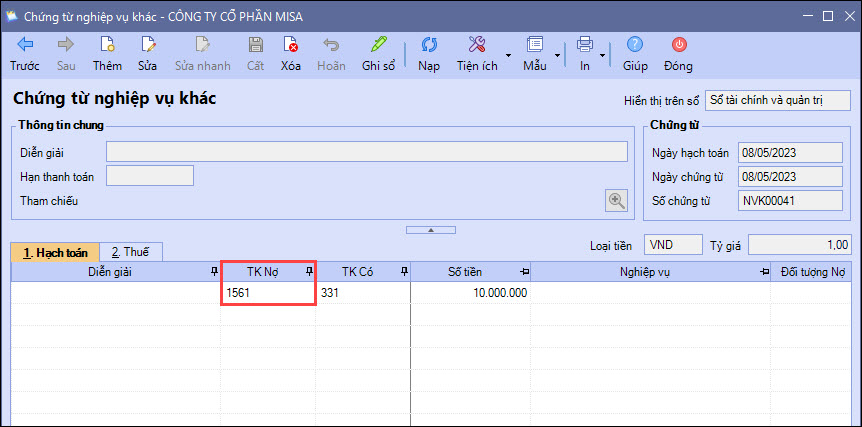The width and height of the screenshot is (862, 427).
Task: Click the Nạp refresh icon
Action: point(429,45)
